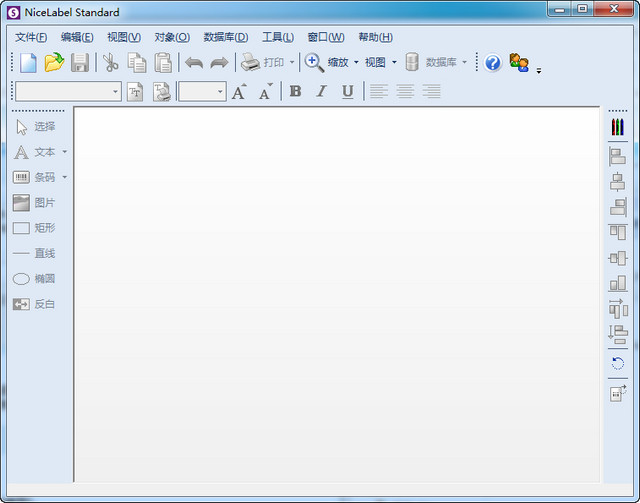Align objects to bottom edge
The width and height of the screenshot is (640, 503).
(618, 283)
